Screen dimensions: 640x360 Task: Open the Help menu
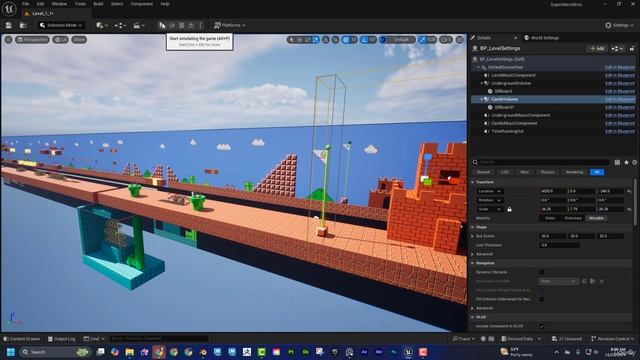pos(165,4)
